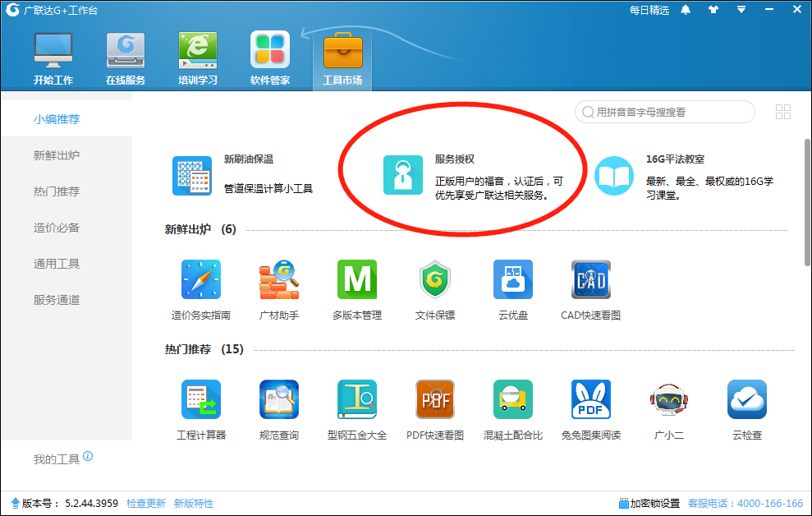
Task: Click the 版本号 5.2.44.3959 text
Action: [x=70, y=504]
